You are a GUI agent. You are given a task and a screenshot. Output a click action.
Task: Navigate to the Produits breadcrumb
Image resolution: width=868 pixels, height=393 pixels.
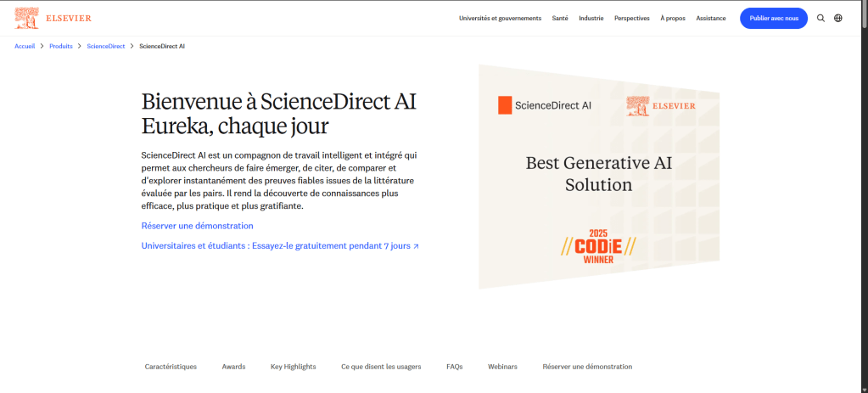[61, 46]
